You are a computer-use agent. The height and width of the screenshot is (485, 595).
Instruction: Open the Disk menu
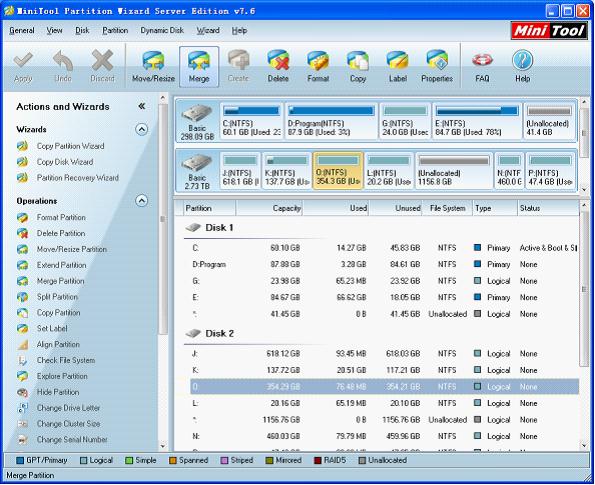82,30
